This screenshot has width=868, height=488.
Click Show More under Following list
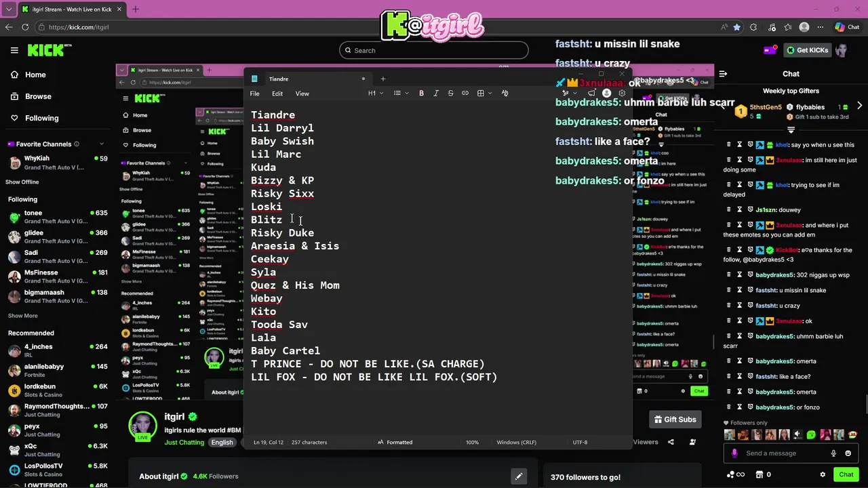[22, 316]
